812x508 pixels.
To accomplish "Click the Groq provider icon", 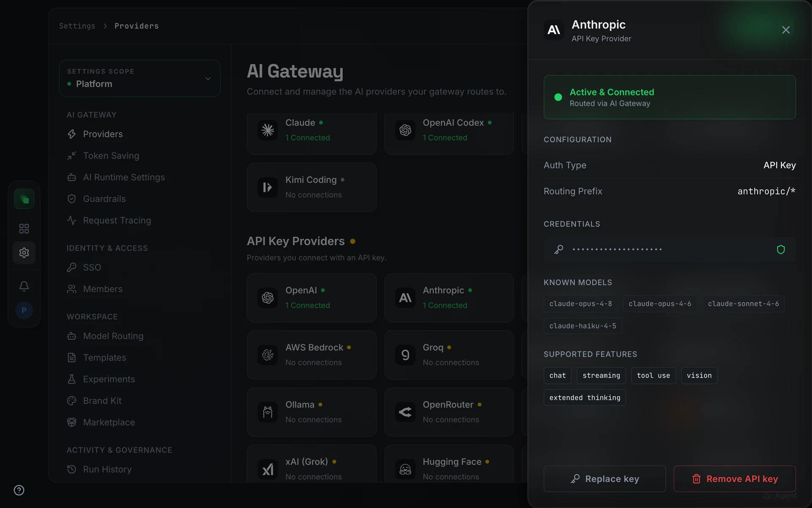I will (405, 355).
